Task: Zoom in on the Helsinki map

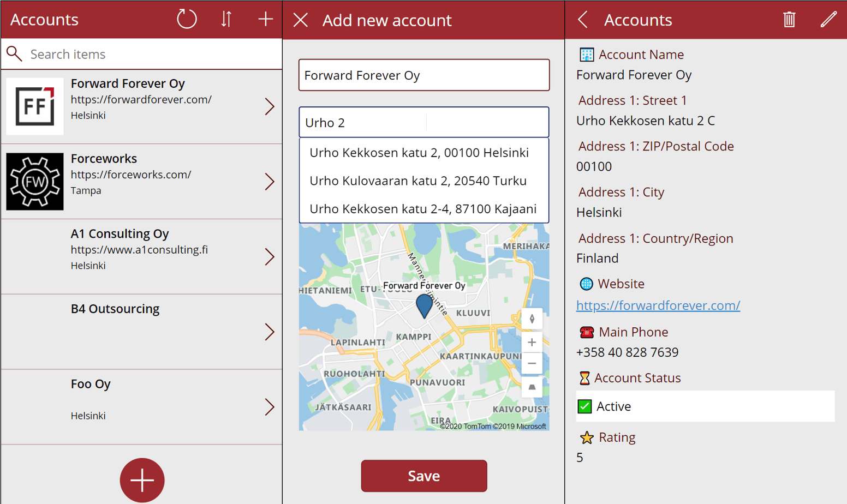Action: pos(532,342)
